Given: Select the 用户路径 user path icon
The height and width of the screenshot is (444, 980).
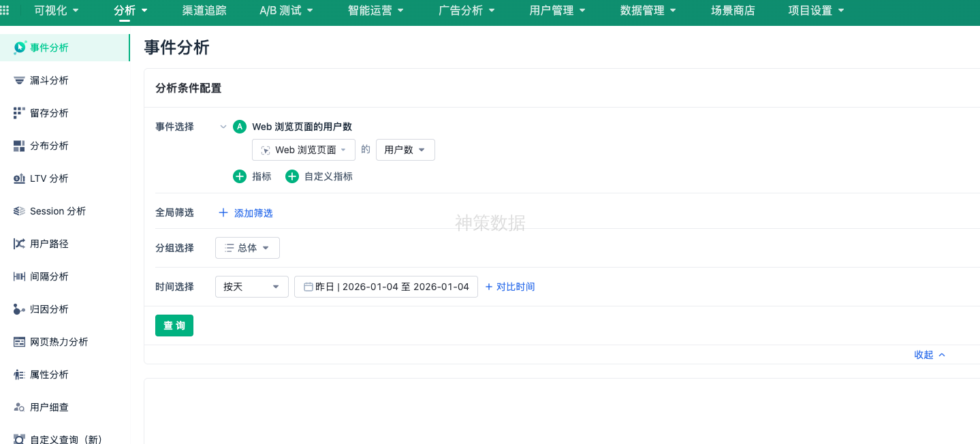Looking at the screenshot, I should click(x=19, y=243).
